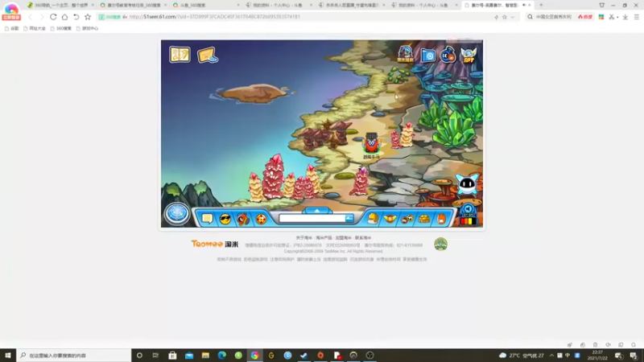644x362 pixels.
Task: Click the browser back arrow
Action: (30, 17)
